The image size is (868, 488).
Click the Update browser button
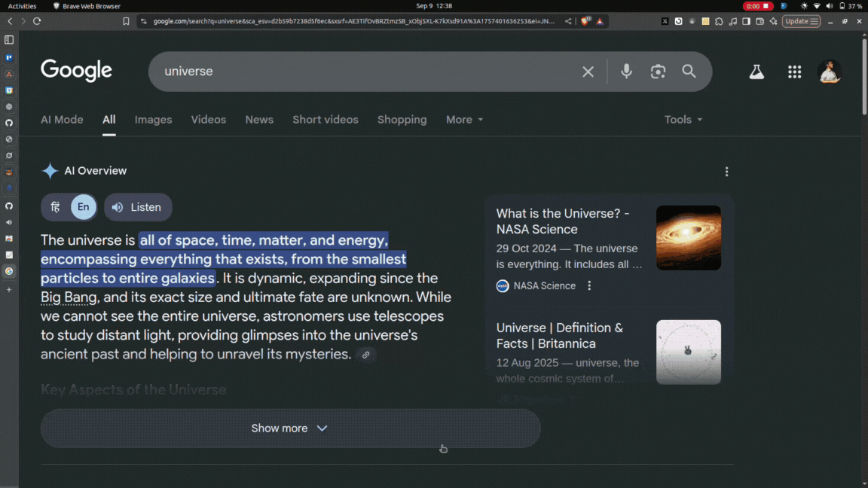[x=801, y=21]
